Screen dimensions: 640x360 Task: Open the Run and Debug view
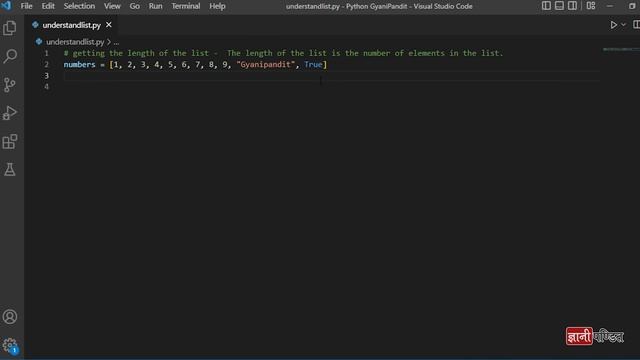pyautogui.click(x=10, y=113)
